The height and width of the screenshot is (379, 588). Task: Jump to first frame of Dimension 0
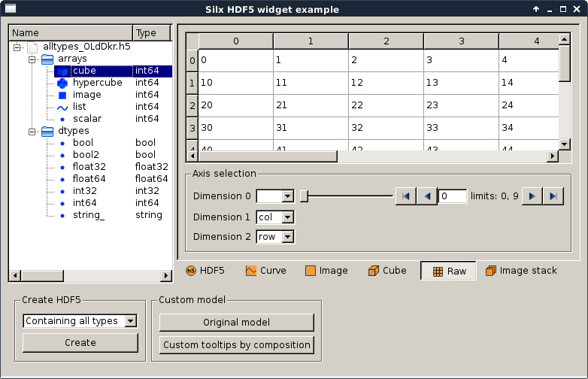coord(405,196)
